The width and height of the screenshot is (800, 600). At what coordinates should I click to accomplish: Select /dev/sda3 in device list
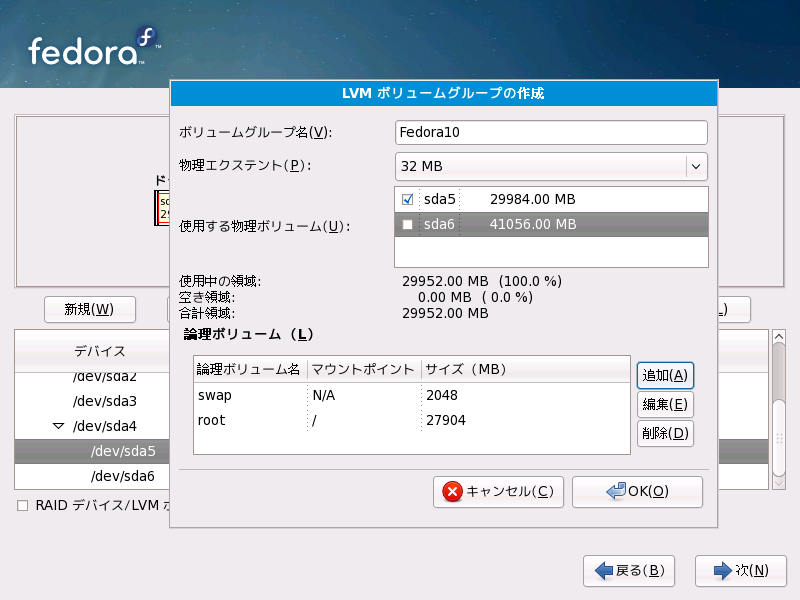tap(105, 402)
